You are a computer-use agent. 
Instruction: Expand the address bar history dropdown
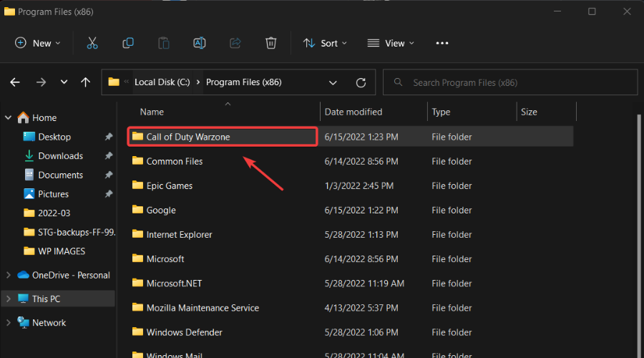[333, 82]
